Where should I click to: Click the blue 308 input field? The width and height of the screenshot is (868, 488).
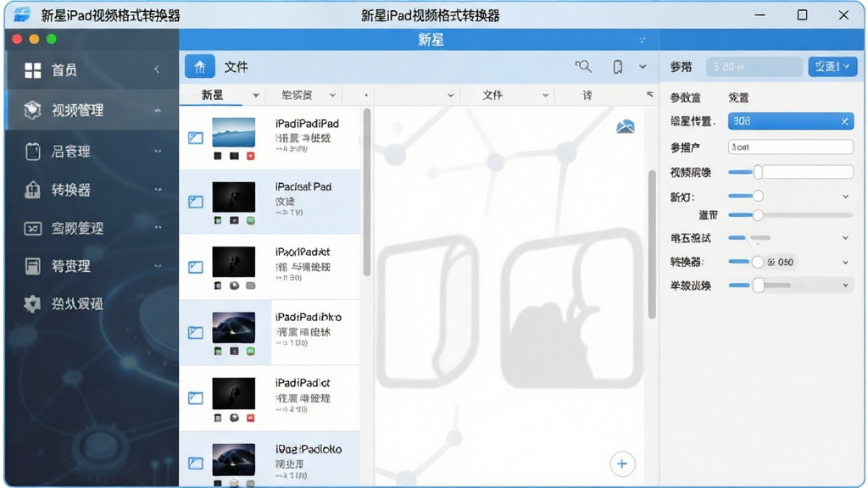pyautogui.click(x=791, y=121)
